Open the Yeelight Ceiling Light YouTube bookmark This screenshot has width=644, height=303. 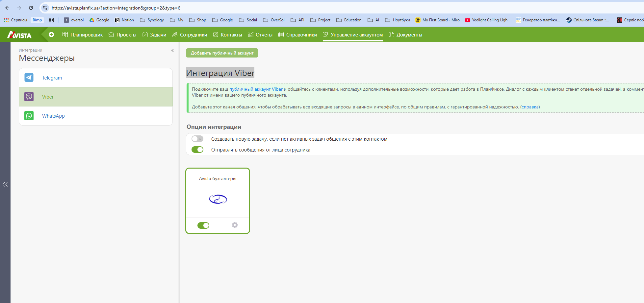(x=488, y=20)
